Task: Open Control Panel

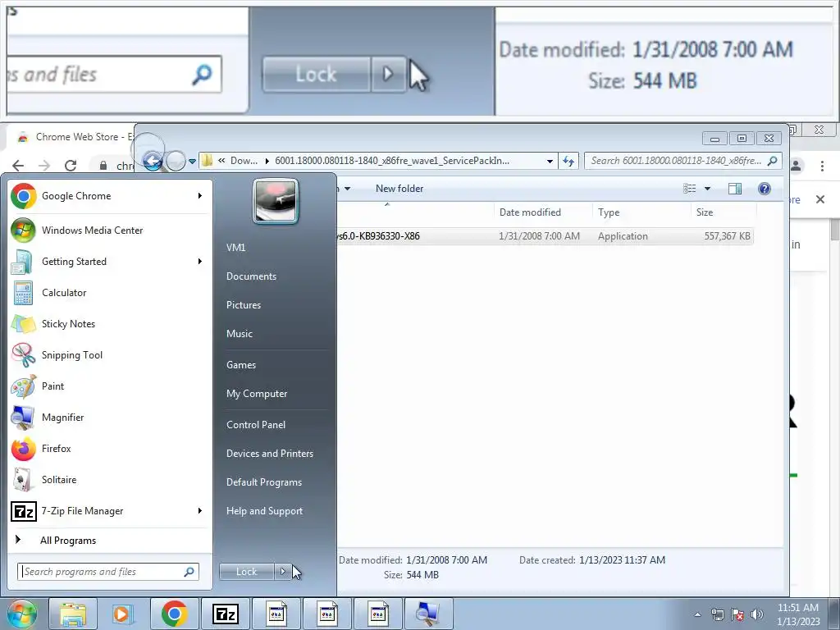Action: point(256,425)
